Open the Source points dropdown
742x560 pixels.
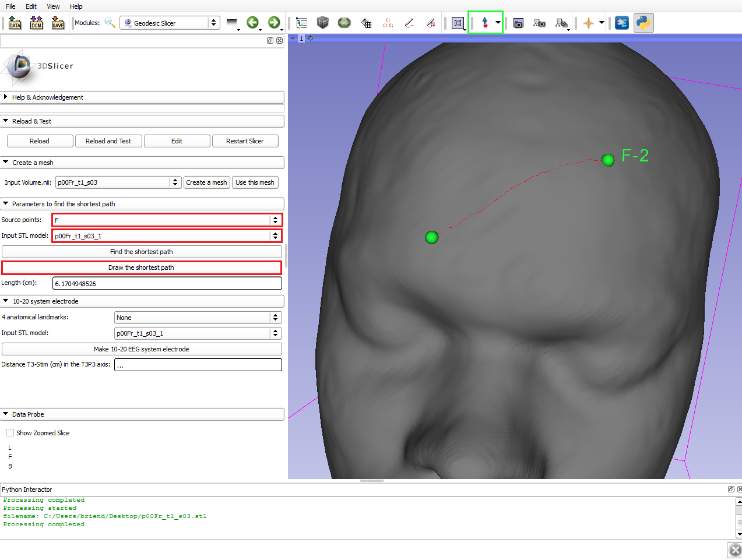(167, 220)
